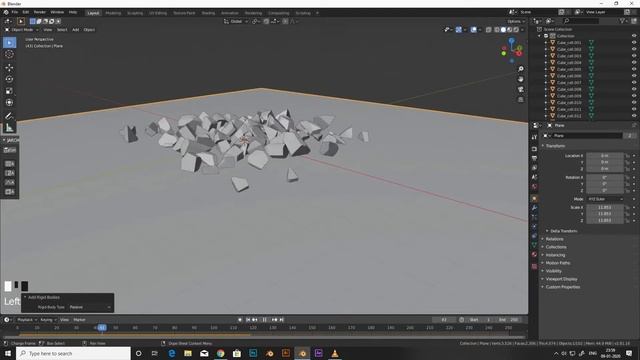
Task: Click the timeline current frame marker
Action: click(102, 328)
